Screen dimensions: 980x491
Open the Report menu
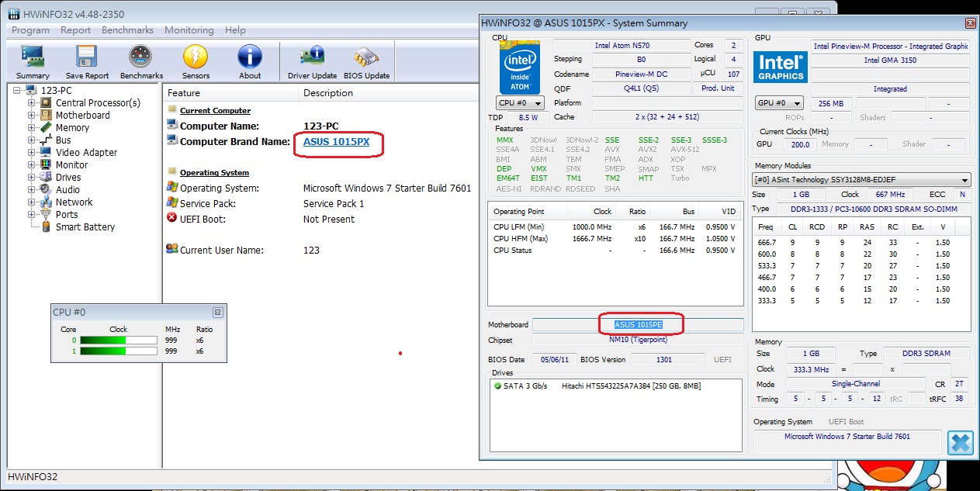tap(76, 30)
